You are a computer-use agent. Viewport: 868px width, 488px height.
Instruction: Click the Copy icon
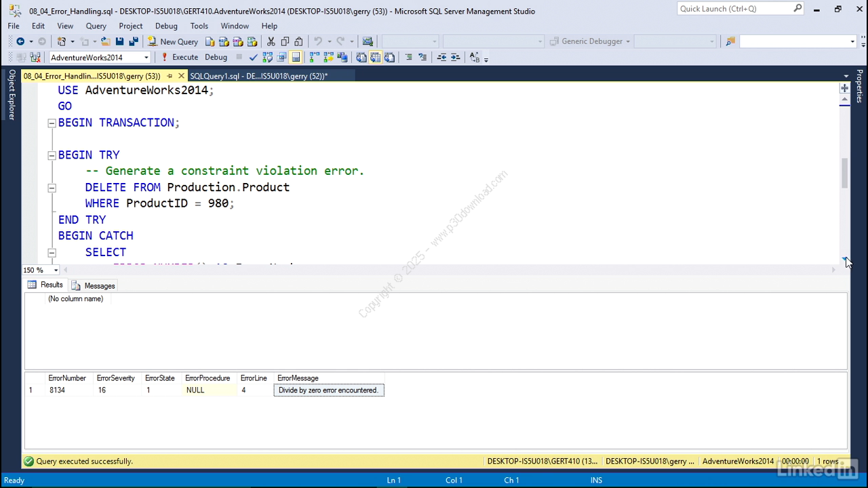285,41
